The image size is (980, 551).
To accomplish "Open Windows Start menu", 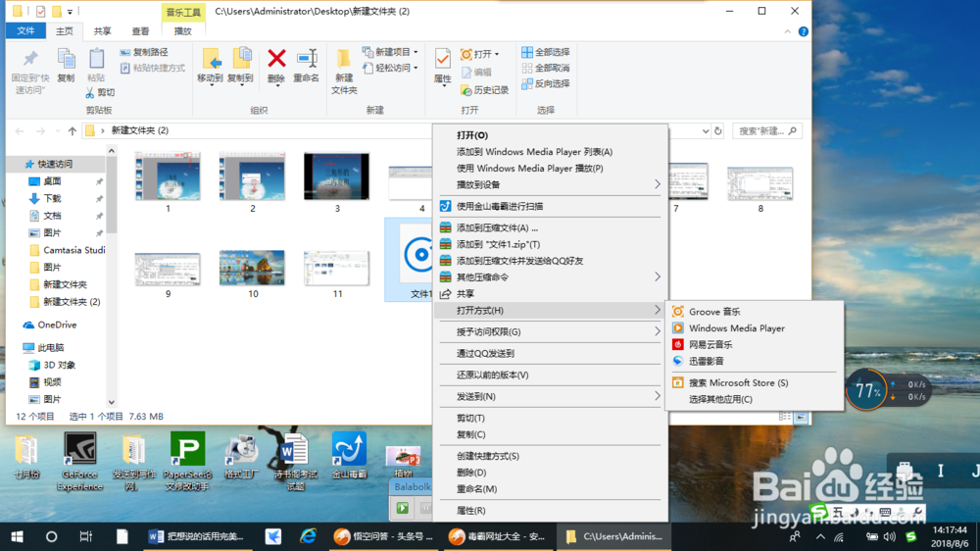I will [17, 536].
